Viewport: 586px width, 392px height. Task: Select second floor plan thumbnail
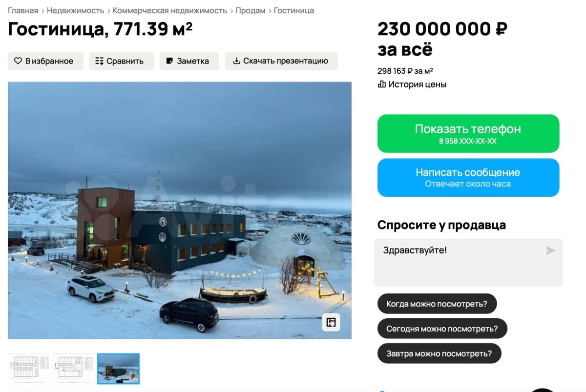coord(73,369)
